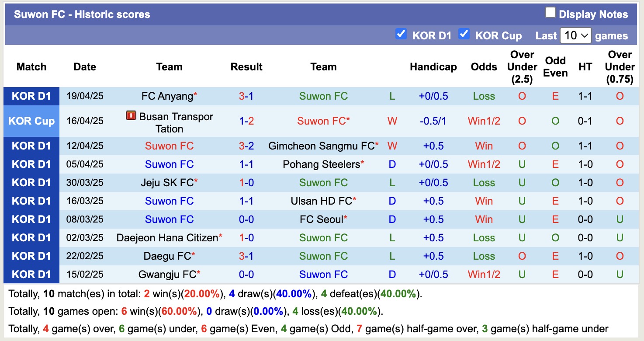Select the top KOR D1 match badge
The image size is (644, 341).
(x=31, y=96)
